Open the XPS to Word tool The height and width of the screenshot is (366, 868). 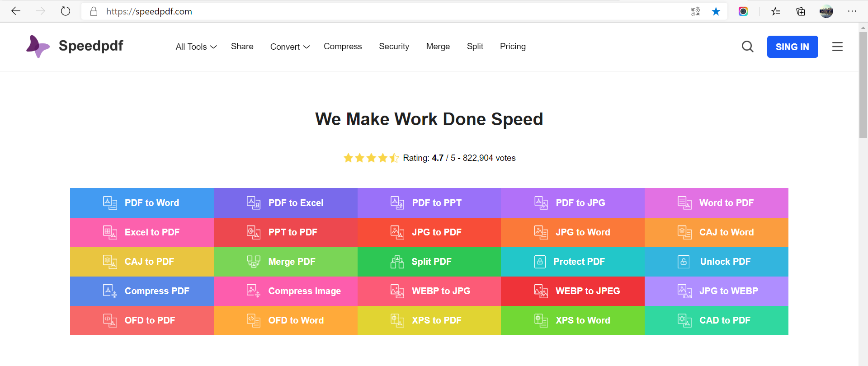coord(573,320)
